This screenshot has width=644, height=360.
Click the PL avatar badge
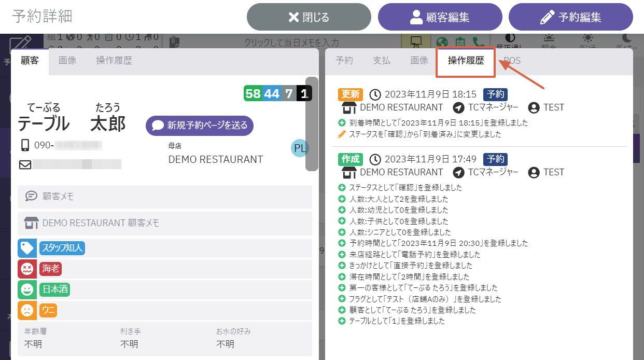click(x=300, y=148)
